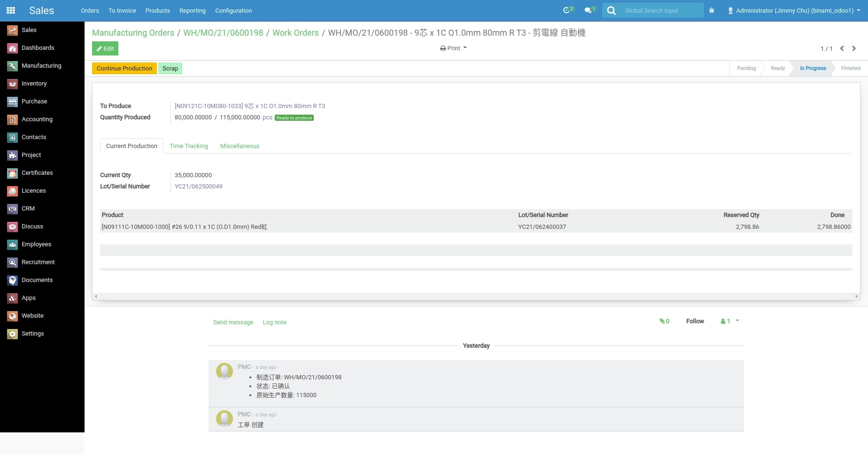This screenshot has width=868, height=454.
Task: Open lot YC21/062500049 link
Action: click(x=199, y=186)
